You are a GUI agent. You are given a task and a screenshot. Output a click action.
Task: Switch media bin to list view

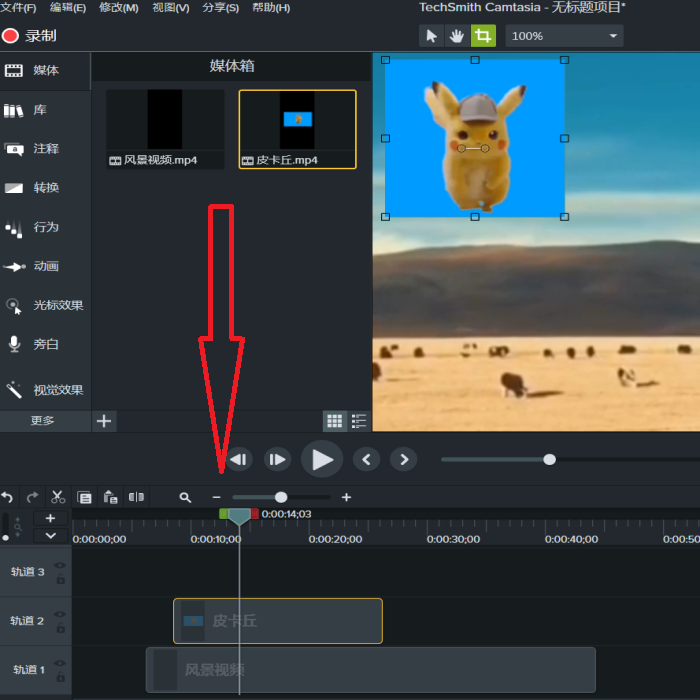point(358,421)
